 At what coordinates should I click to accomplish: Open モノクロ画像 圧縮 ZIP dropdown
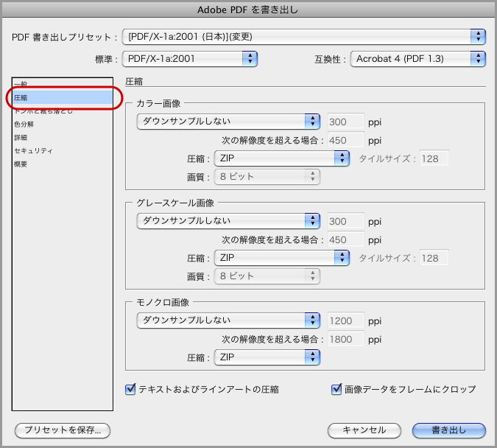tap(267, 357)
